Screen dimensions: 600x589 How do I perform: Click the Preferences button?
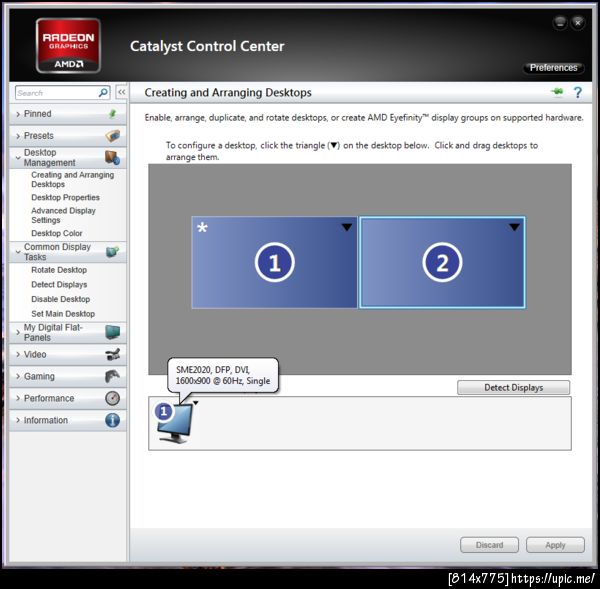click(553, 68)
